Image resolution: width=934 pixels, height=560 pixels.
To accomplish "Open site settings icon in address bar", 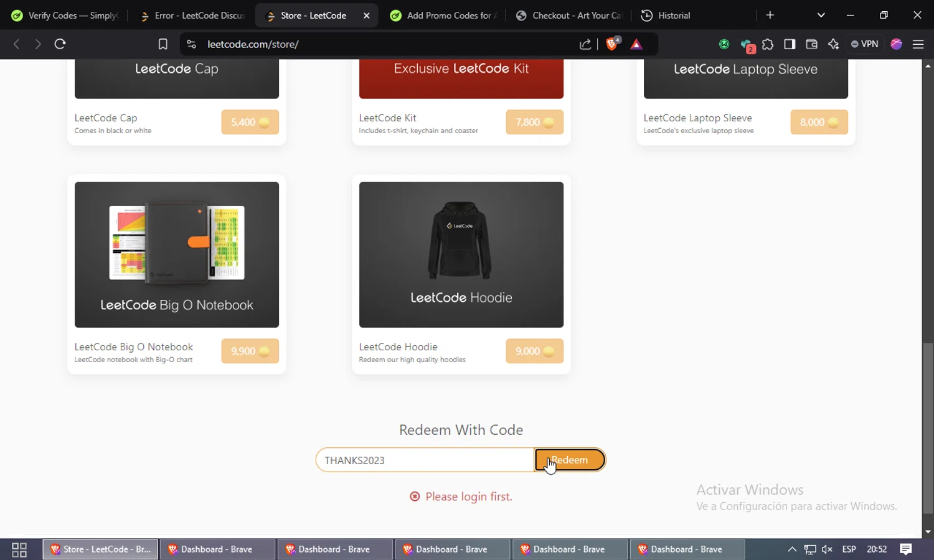I will pyautogui.click(x=192, y=44).
